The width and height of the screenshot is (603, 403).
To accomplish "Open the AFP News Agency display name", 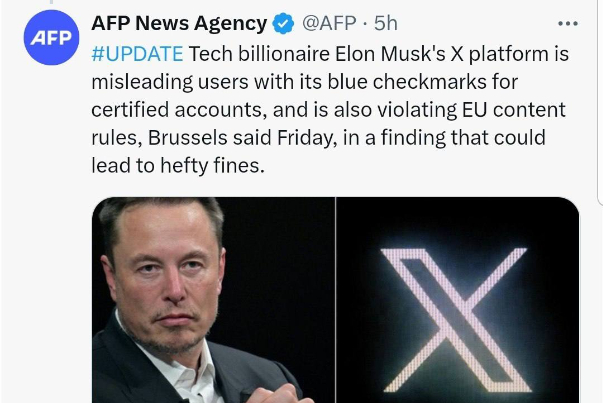I will click(x=179, y=24).
